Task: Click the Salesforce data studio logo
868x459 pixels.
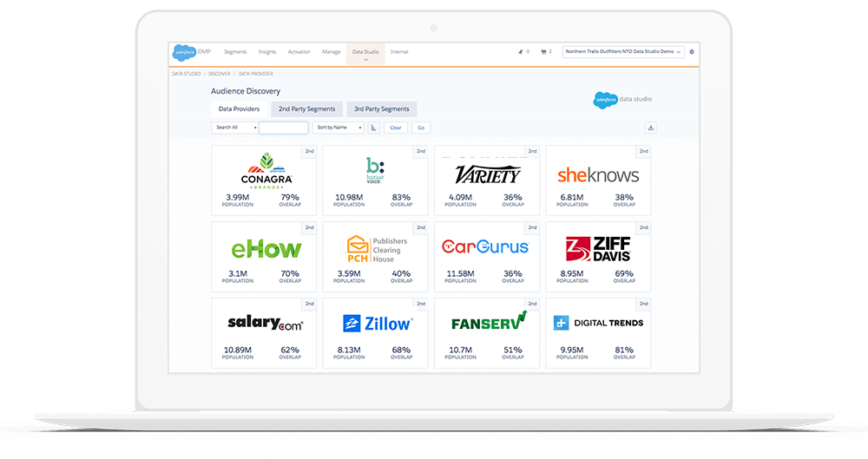Action: click(622, 100)
